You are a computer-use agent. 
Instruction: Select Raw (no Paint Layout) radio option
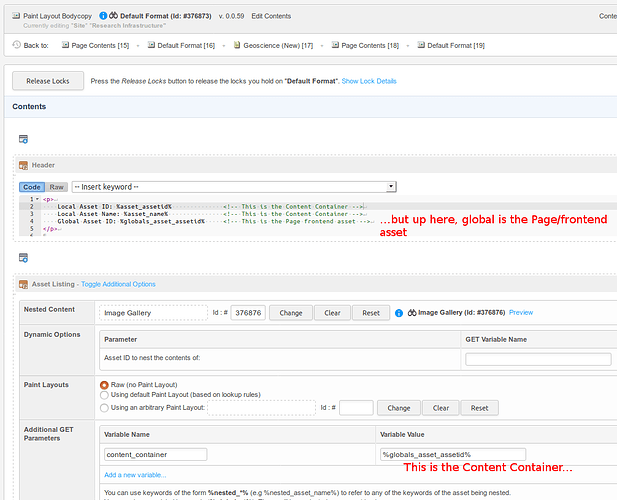click(x=104, y=384)
